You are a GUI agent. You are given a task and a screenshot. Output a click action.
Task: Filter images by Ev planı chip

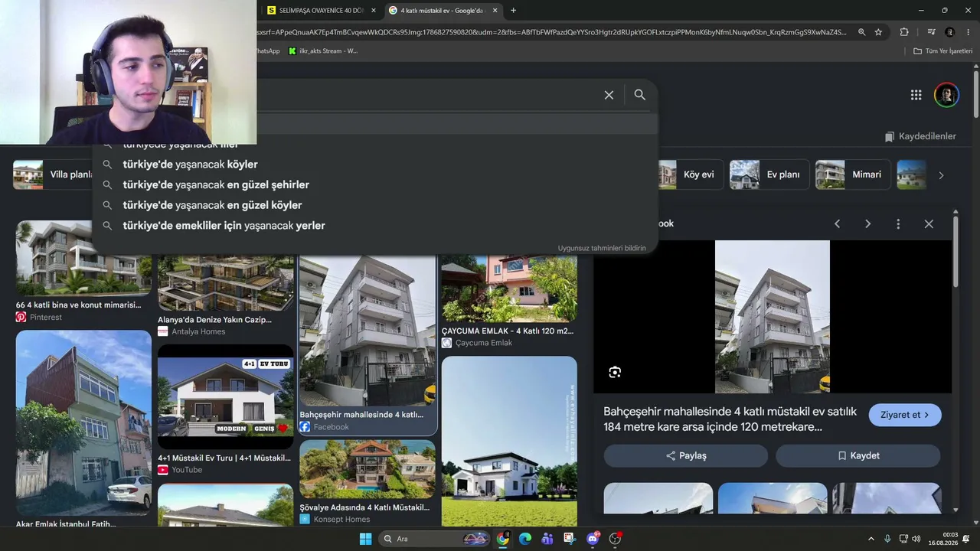pos(769,174)
